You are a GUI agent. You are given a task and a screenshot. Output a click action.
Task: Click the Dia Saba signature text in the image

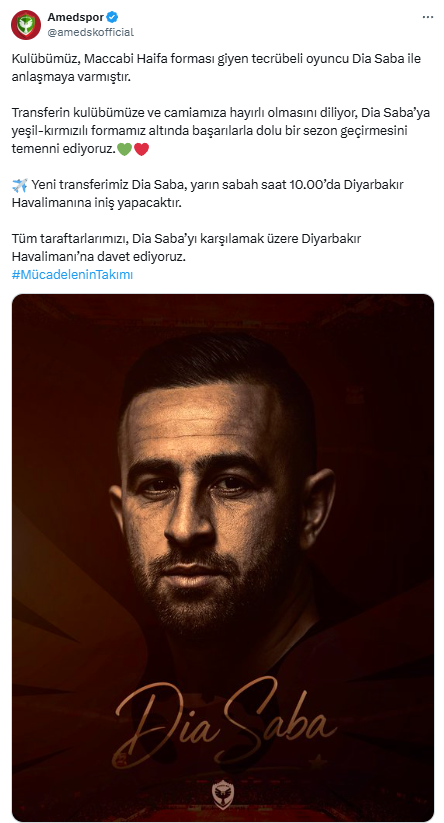(225, 724)
